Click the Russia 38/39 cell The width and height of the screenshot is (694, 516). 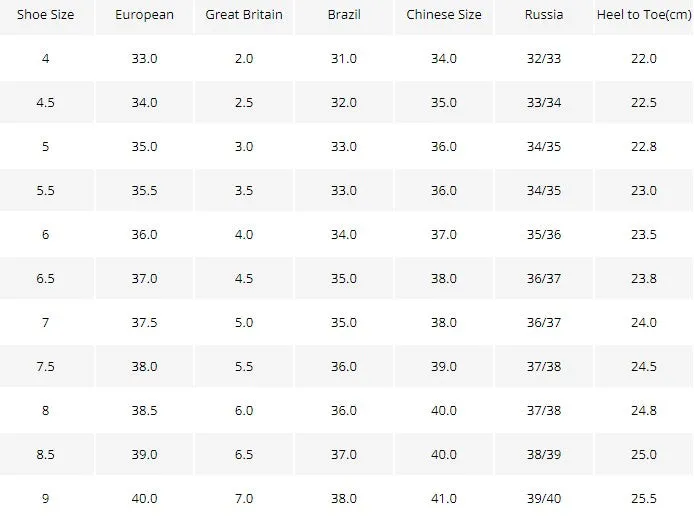[x=544, y=454]
